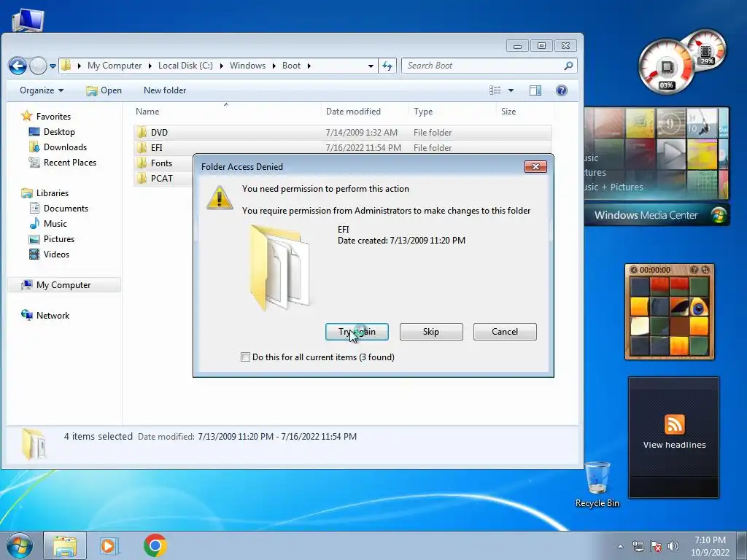Screen dimensions: 747x560
Task: Expand arrow after Boot breadcrumb
Action: point(309,66)
